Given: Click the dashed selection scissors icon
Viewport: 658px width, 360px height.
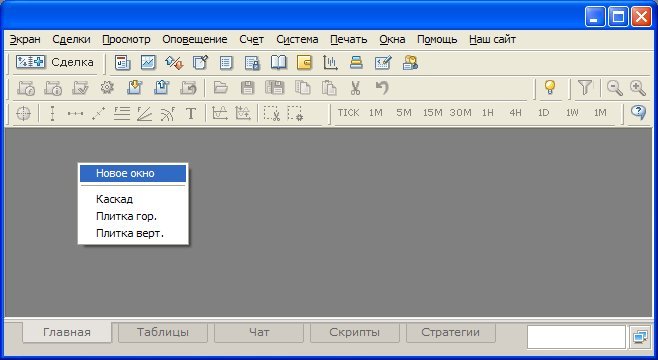Looking at the screenshot, I should (272, 113).
